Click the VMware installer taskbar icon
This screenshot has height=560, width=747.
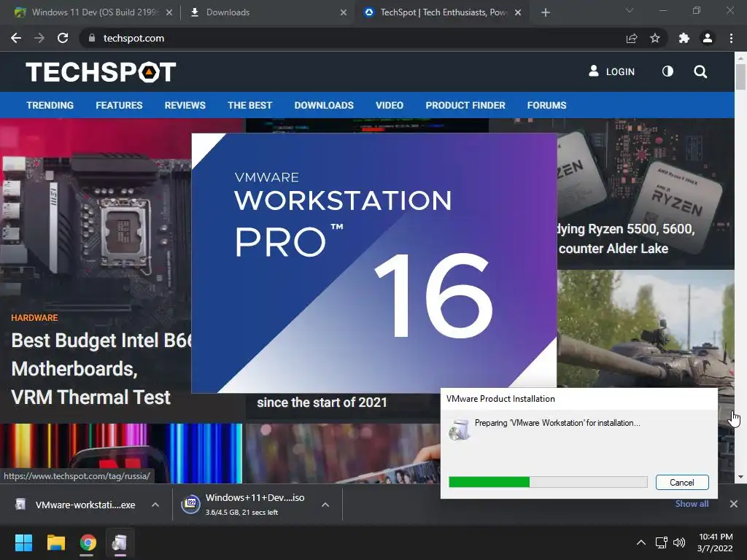[x=120, y=542]
